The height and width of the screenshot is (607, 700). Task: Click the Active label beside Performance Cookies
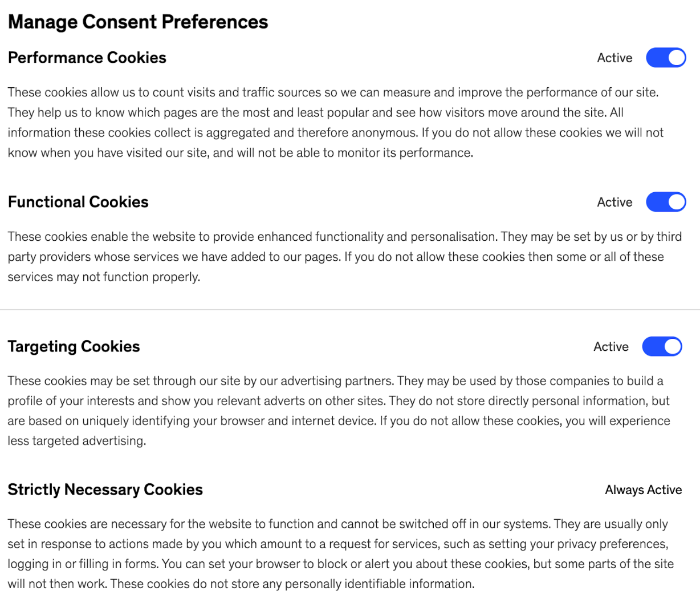614,58
